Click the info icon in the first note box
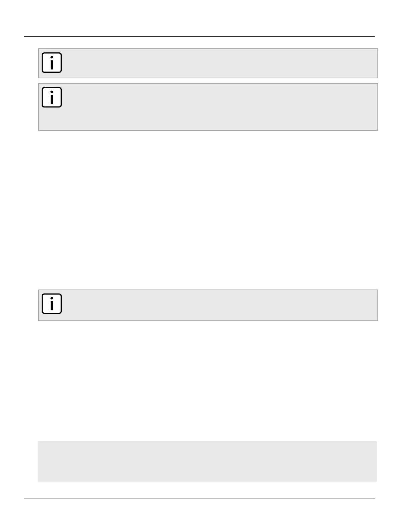The image size is (411, 532). (51, 62)
